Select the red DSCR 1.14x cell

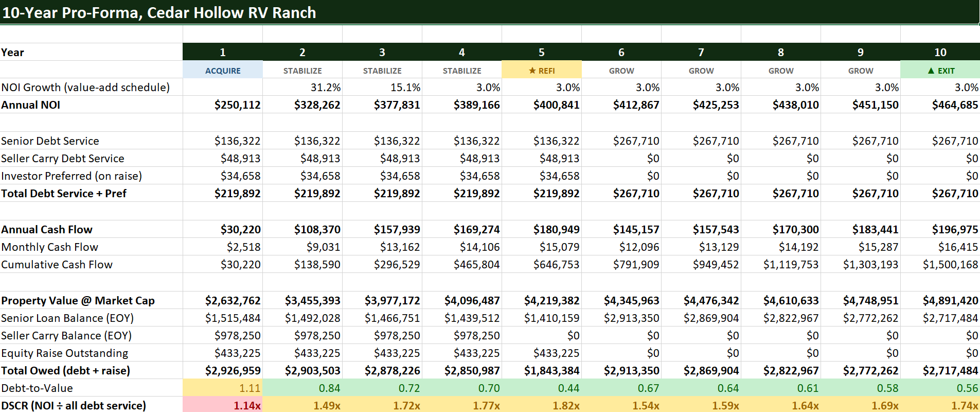pos(223,405)
